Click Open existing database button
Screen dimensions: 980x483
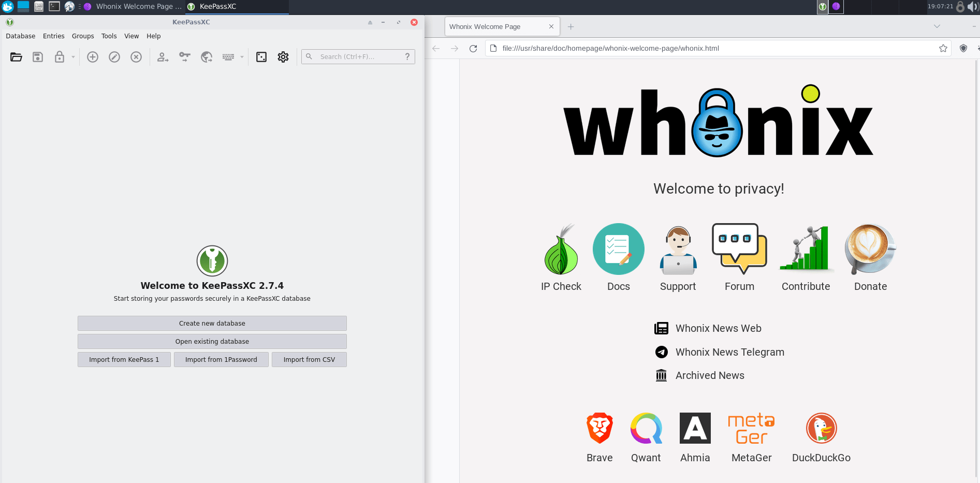(212, 342)
